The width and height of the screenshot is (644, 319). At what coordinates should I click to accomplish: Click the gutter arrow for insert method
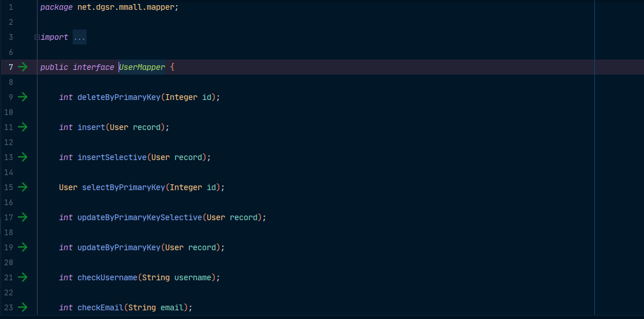23,127
